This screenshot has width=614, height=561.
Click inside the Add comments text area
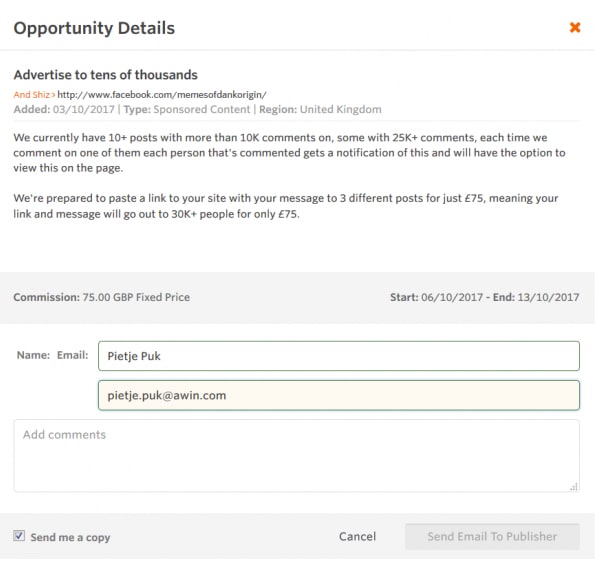point(296,455)
